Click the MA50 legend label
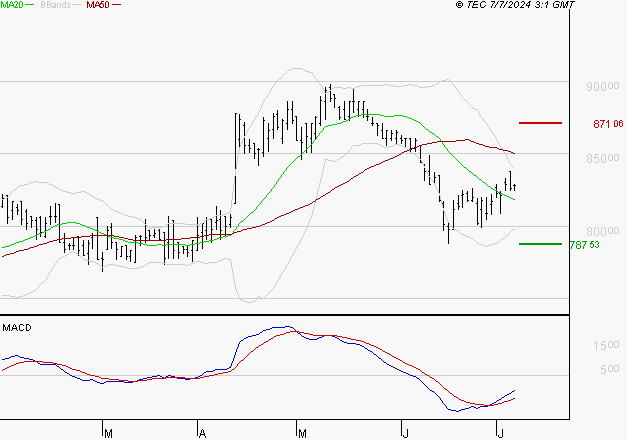Viewport: 627px width, 440px height. [98, 5]
